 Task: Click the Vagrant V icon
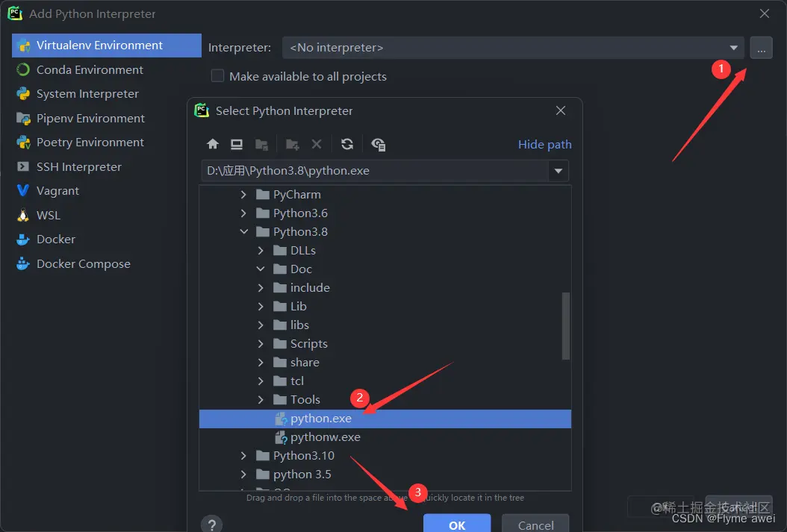[23, 190]
